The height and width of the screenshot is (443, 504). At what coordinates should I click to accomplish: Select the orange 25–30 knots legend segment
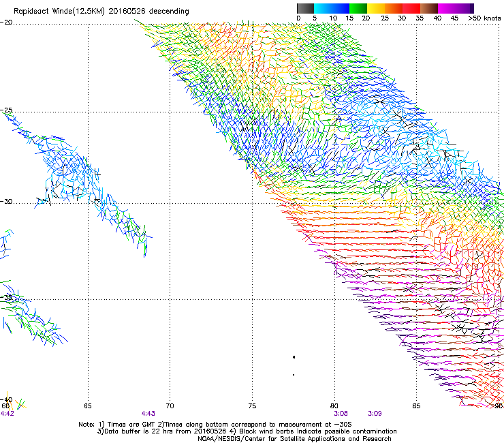[394, 8]
